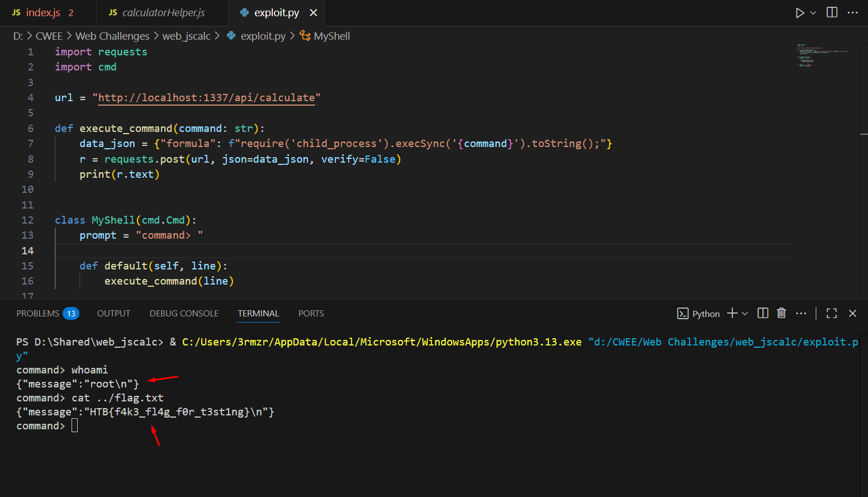Follow the localhost:1337 URL link in code

pyautogui.click(x=206, y=98)
